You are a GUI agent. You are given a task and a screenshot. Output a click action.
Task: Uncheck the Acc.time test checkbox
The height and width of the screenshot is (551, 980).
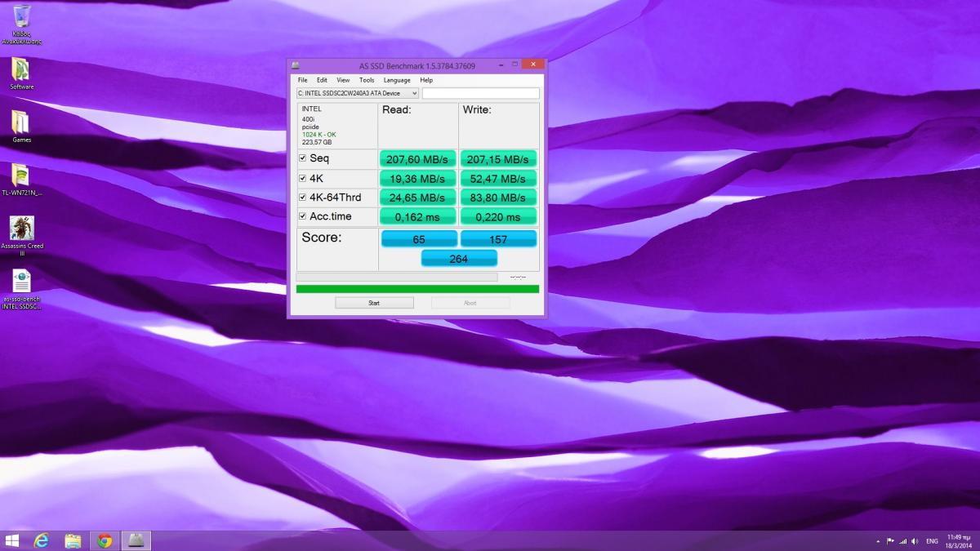(x=303, y=216)
